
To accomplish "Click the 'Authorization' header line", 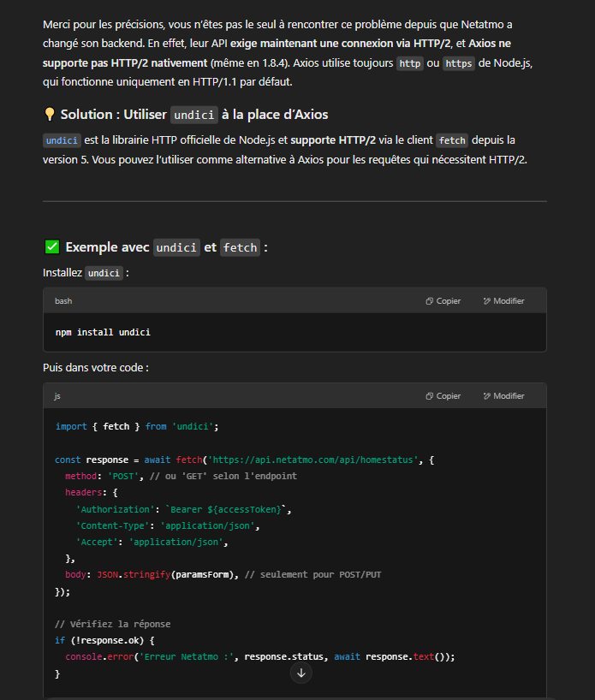I will pyautogui.click(x=183, y=509).
